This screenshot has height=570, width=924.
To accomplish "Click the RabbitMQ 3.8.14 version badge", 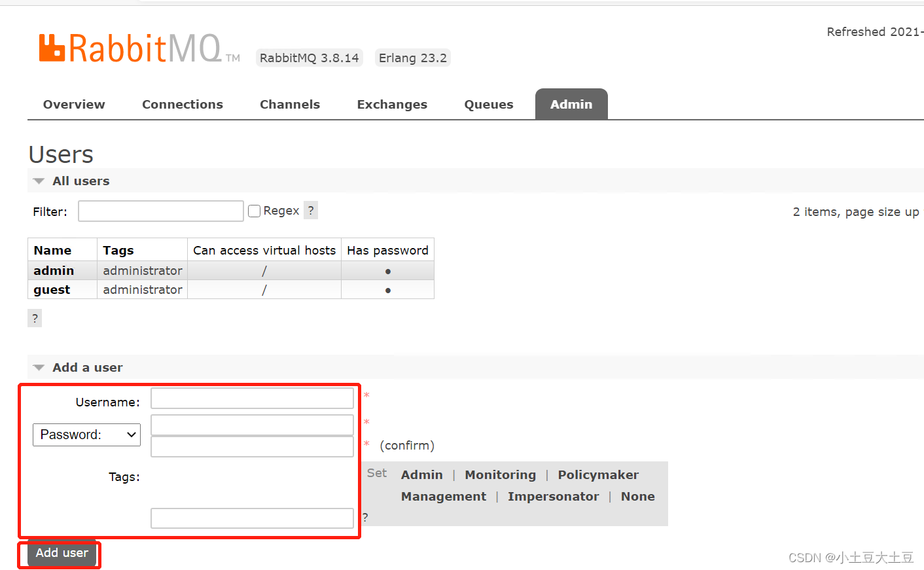I will pos(310,58).
